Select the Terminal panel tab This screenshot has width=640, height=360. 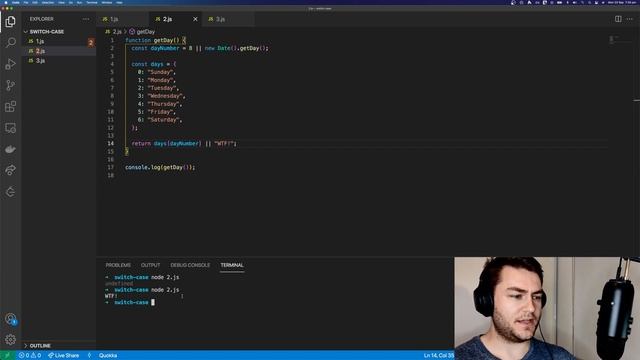[232, 265]
